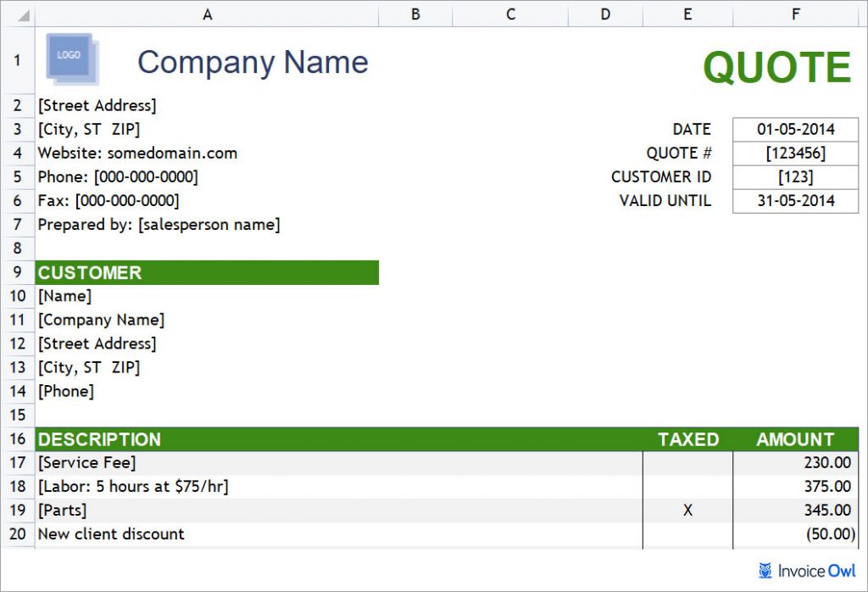The image size is (868, 592).
Task: Click the VALID UNTIL 31-05-2014 cell
Action: [795, 200]
